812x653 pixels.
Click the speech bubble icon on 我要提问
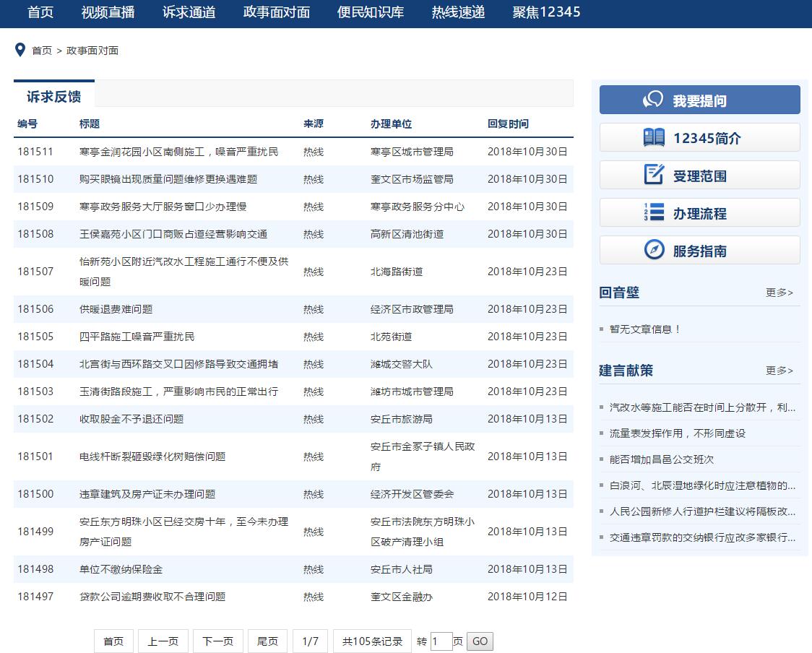[x=653, y=100]
